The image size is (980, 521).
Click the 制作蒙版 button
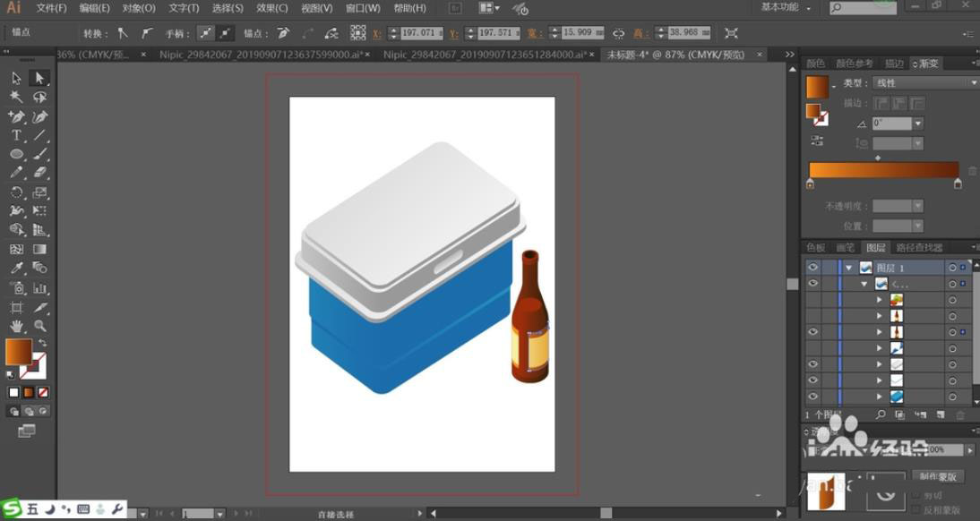(x=939, y=477)
